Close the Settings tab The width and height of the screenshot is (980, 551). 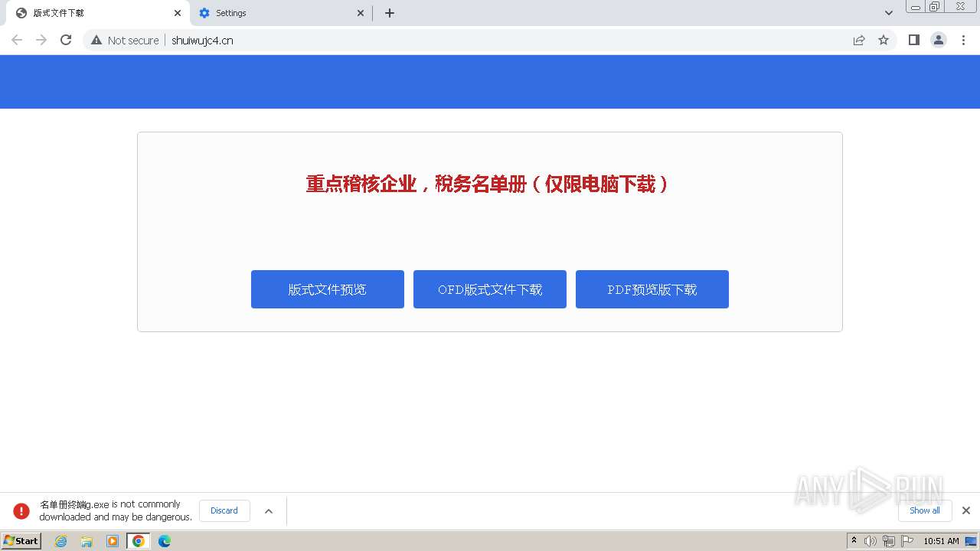point(361,13)
